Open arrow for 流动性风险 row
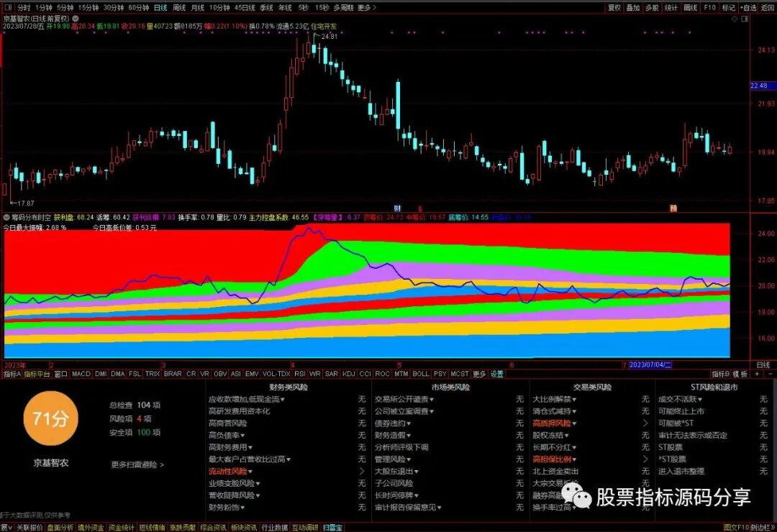 362,471
